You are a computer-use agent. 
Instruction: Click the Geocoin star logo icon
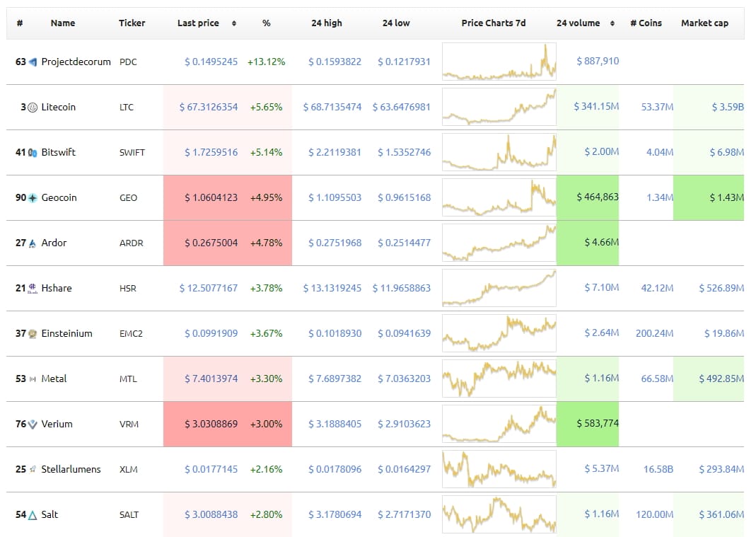(x=33, y=198)
